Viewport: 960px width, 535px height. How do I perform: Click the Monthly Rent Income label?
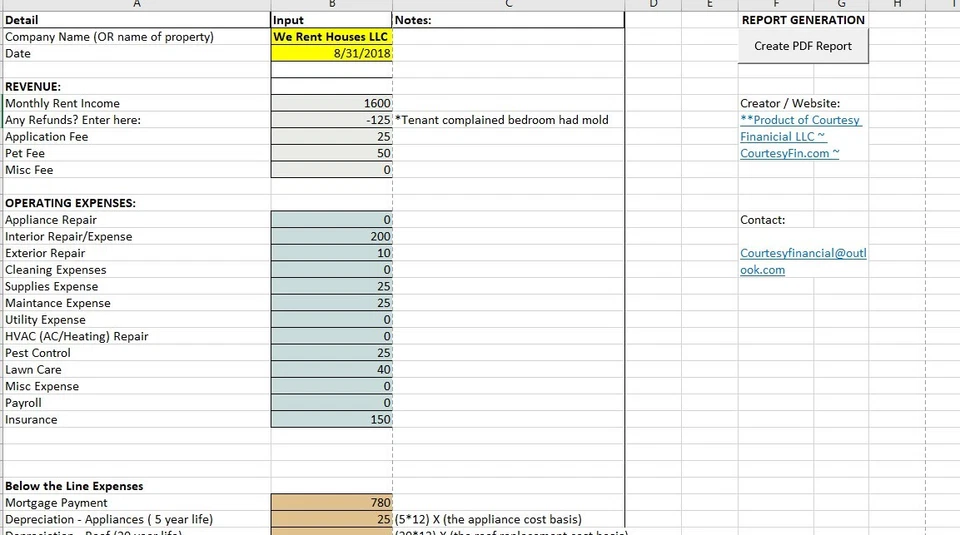pyautogui.click(x=62, y=103)
